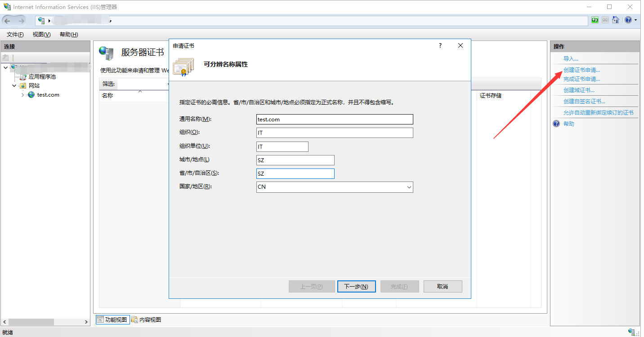Screen dimensions: 644x337
Task: Click the 下一步(N) button
Action: (356, 286)
